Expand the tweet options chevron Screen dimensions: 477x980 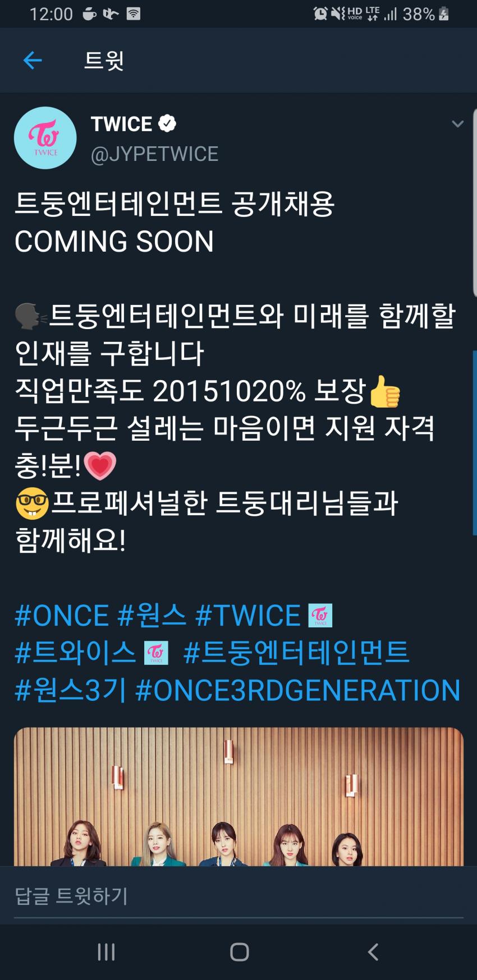pyautogui.click(x=457, y=124)
